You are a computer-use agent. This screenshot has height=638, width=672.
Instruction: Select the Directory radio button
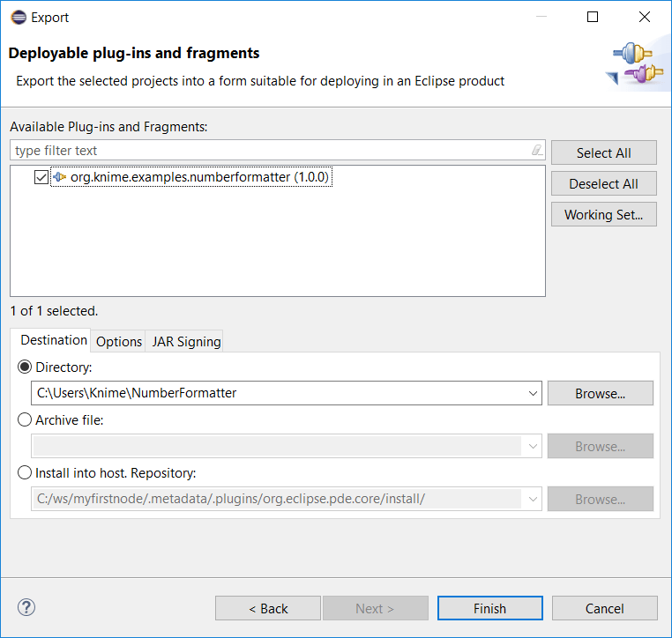pyautogui.click(x=25, y=367)
